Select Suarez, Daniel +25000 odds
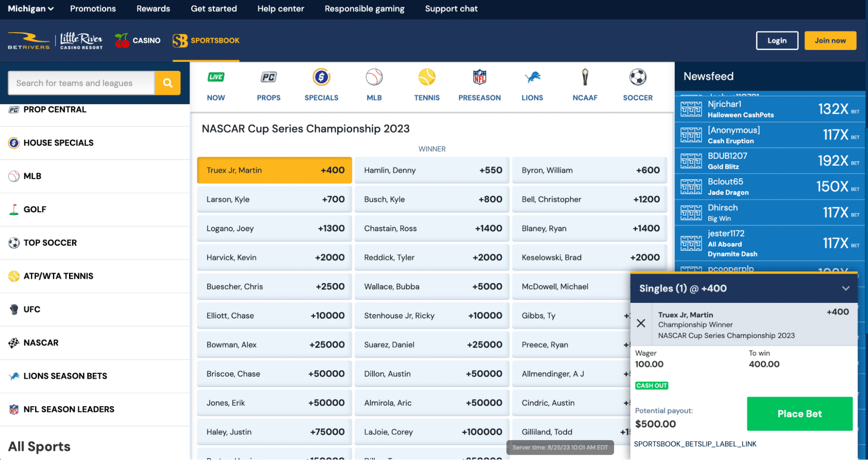The height and width of the screenshot is (460, 868). click(432, 345)
